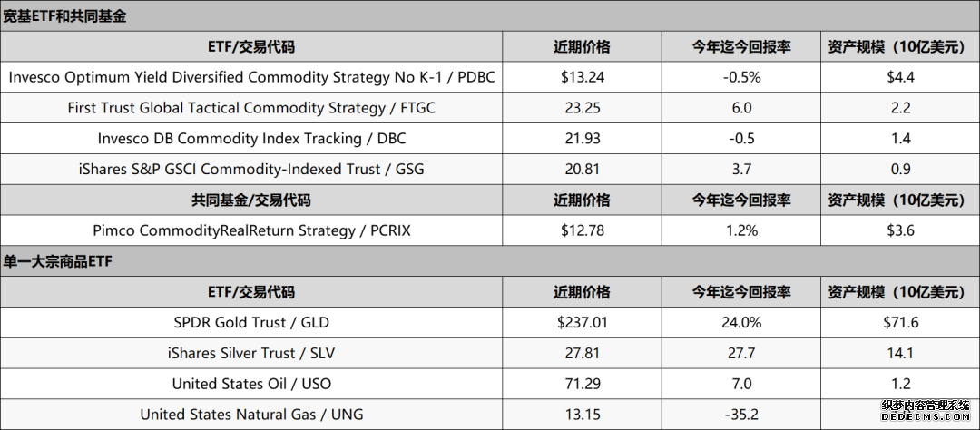Image resolution: width=980 pixels, height=430 pixels.
Task: Click the 共同基金/交易代码 sub-header
Action: point(251,200)
